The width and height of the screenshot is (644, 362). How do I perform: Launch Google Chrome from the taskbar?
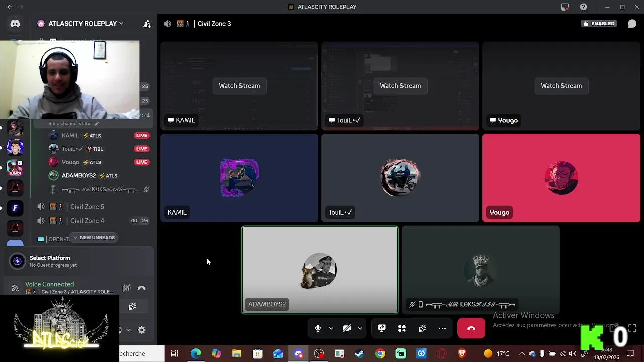[x=380, y=354]
